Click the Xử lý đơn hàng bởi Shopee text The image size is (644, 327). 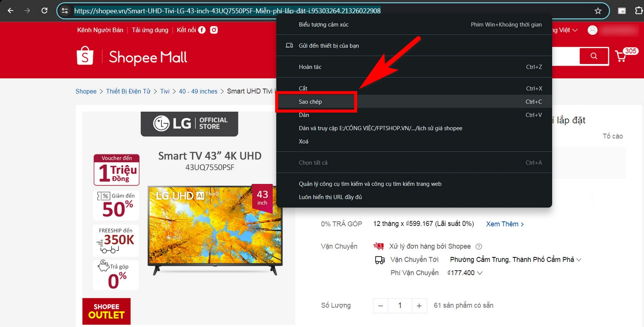pyautogui.click(x=430, y=247)
